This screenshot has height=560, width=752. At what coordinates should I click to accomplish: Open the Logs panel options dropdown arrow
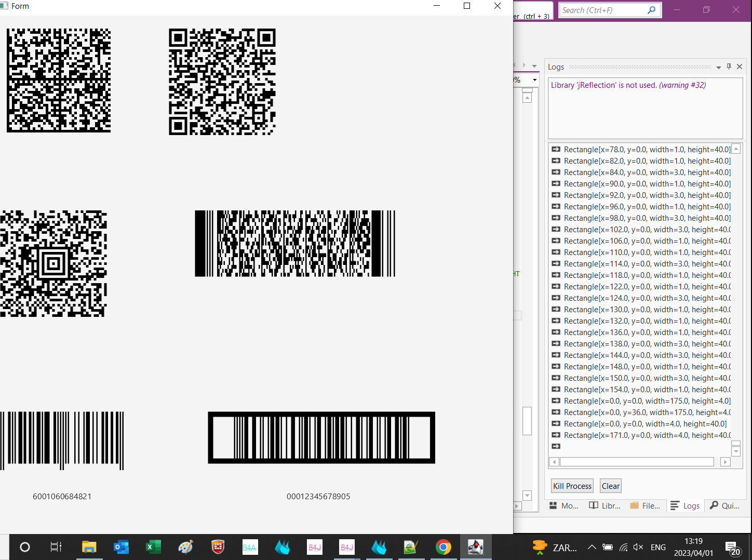point(719,67)
